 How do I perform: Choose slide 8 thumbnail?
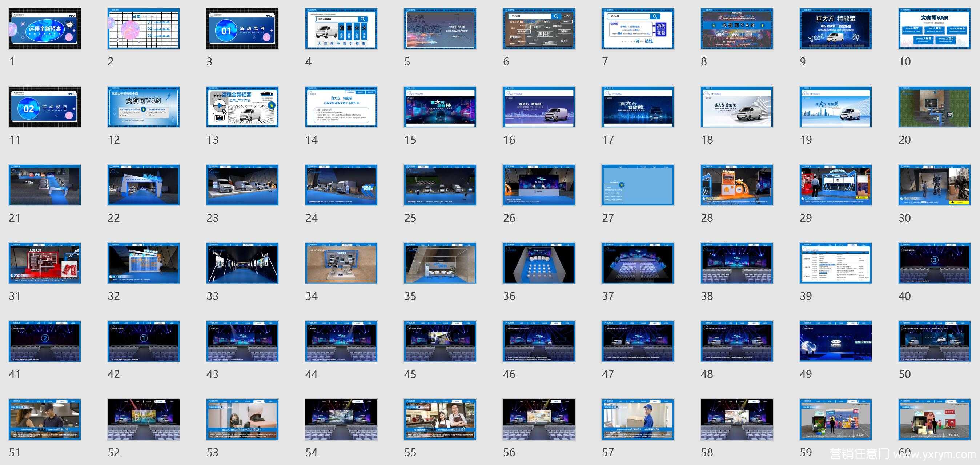click(737, 29)
